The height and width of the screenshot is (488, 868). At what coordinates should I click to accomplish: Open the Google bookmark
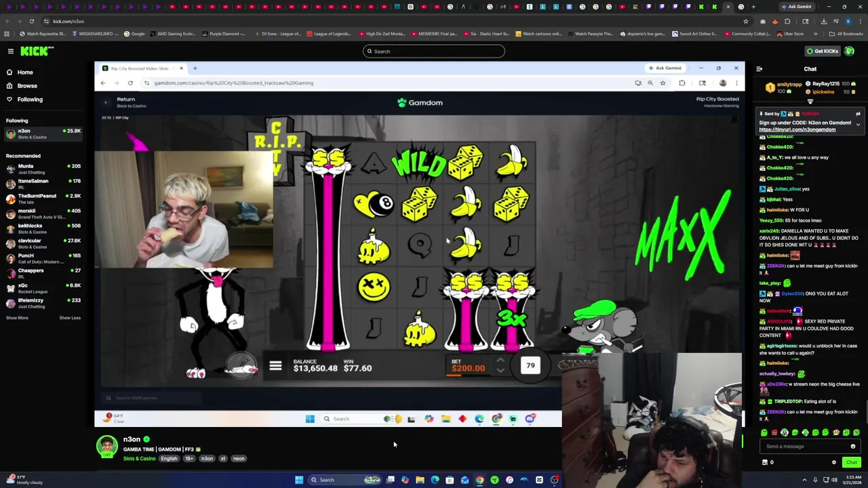click(134, 34)
